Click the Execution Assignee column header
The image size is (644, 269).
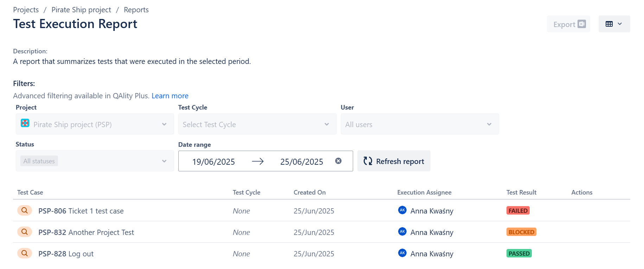pyautogui.click(x=424, y=192)
